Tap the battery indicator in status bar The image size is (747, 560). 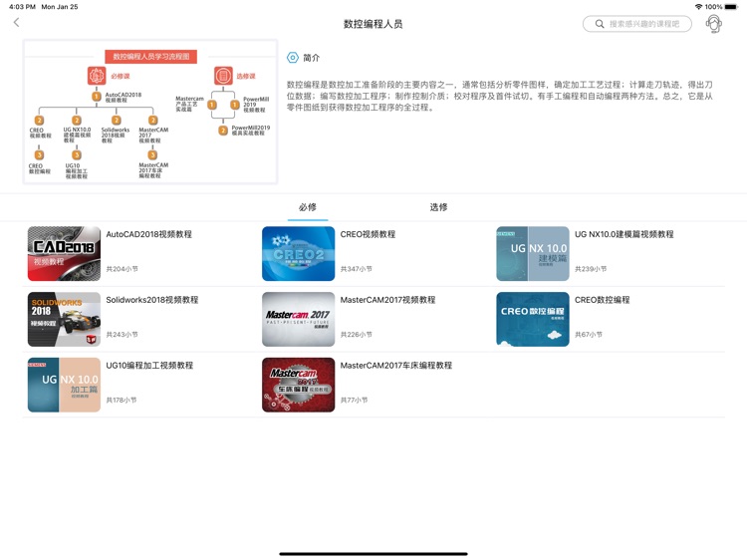pos(731,7)
